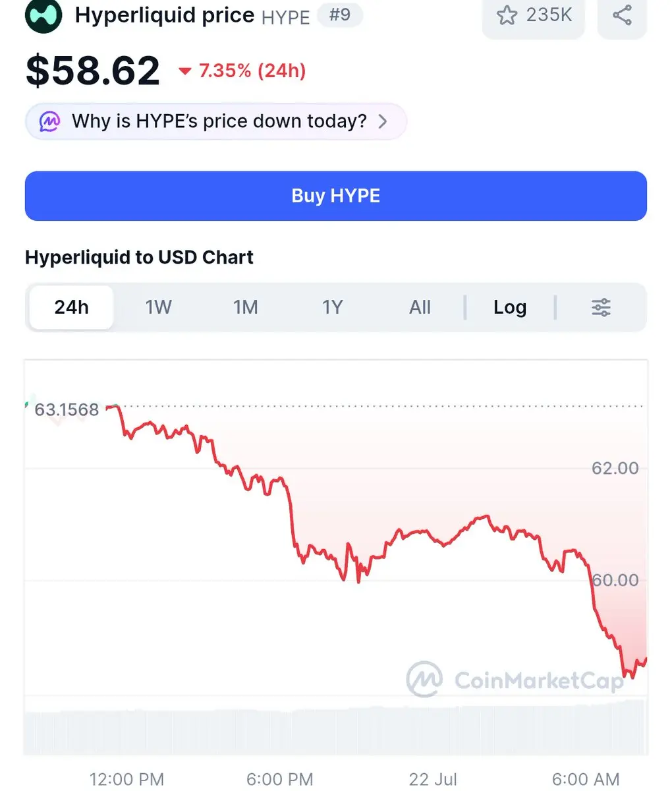The height and width of the screenshot is (791, 672).
Task: Add HYPE to watchlist via star icon
Action: pyautogui.click(x=507, y=15)
